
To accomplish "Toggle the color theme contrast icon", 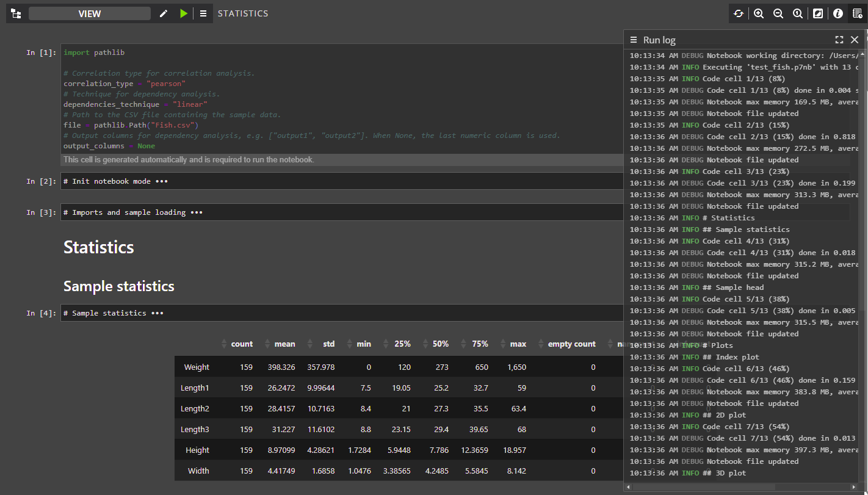I will (x=818, y=13).
